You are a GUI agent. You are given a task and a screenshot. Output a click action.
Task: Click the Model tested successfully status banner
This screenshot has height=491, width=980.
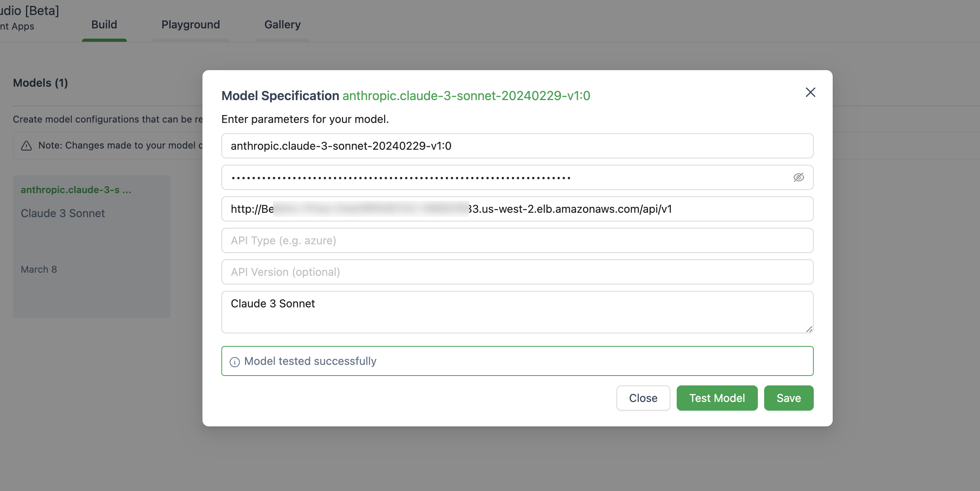click(517, 361)
